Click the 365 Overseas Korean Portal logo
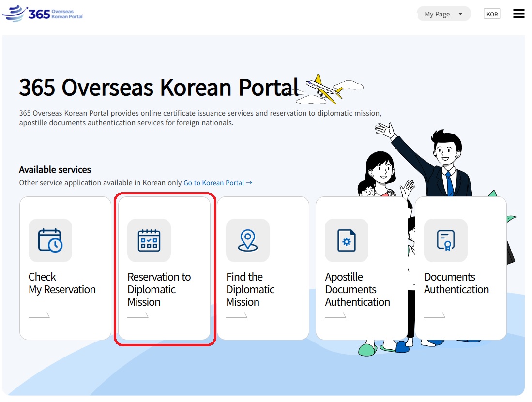Viewport: 532px width, 402px height. [x=43, y=14]
